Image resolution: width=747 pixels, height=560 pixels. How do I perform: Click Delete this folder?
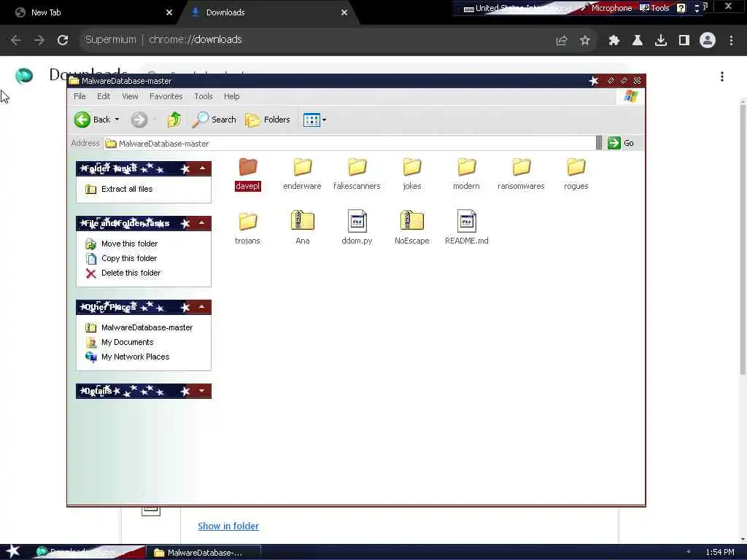point(123,273)
